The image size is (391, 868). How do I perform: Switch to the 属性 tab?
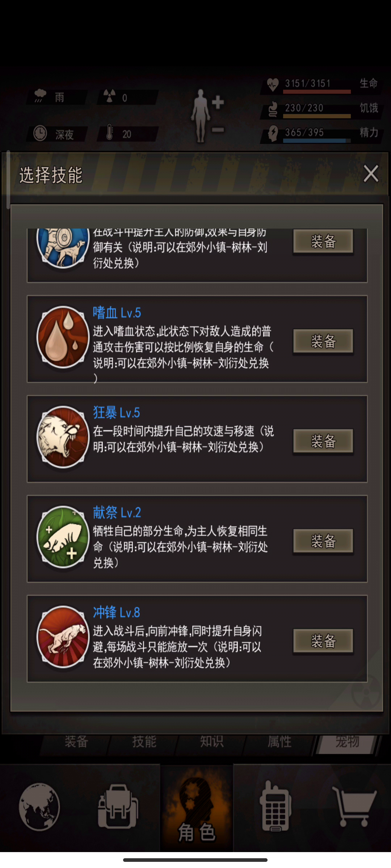pos(279,741)
